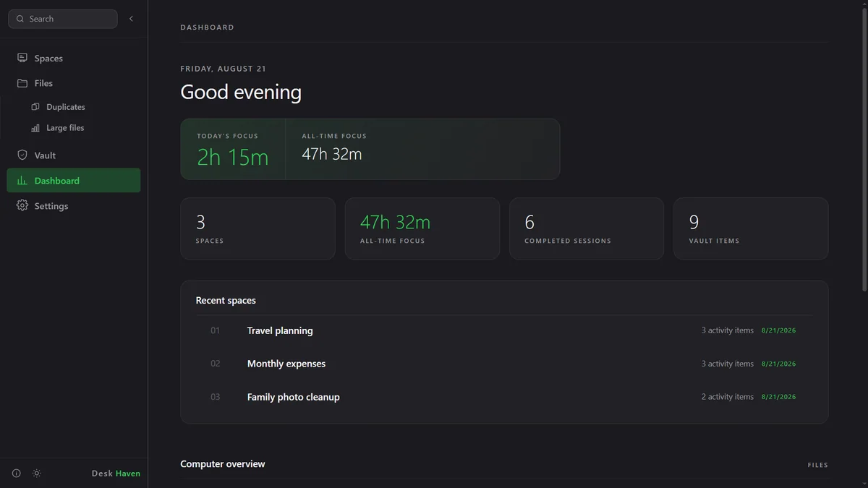Select Files in the sidebar
Screen dimensions: 868x488
(x=74, y=83)
